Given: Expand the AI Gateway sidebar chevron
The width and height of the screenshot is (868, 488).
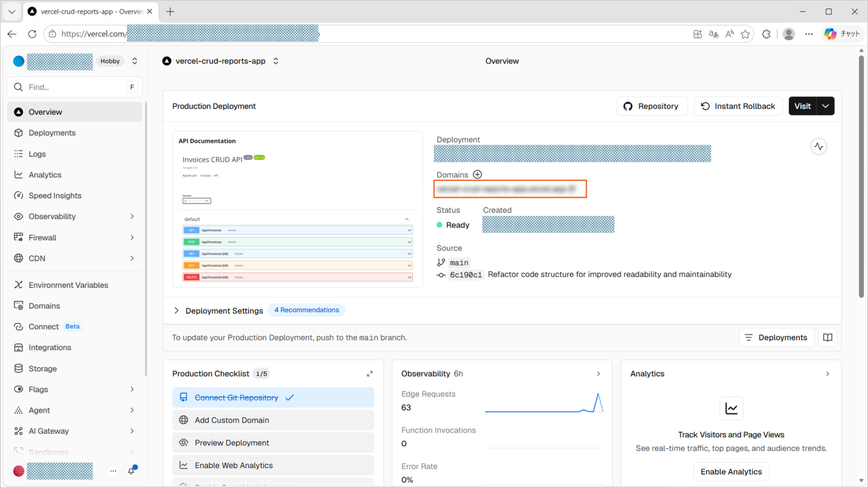Looking at the screenshot, I should click(x=132, y=431).
